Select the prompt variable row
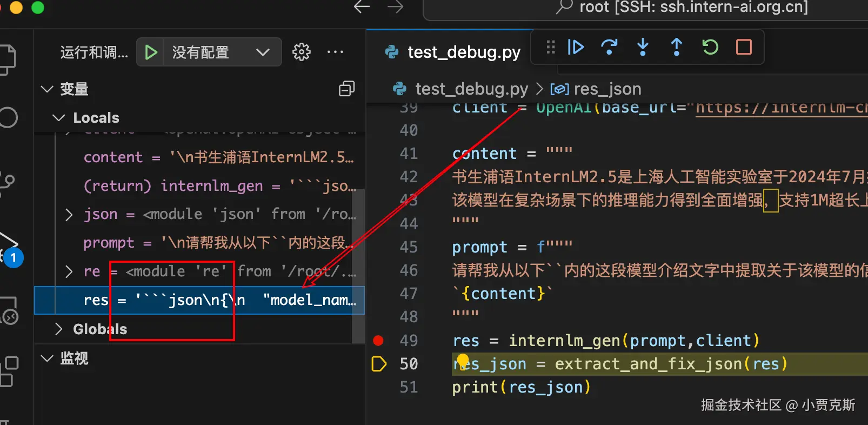This screenshot has width=868, height=425. tap(199, 243)
